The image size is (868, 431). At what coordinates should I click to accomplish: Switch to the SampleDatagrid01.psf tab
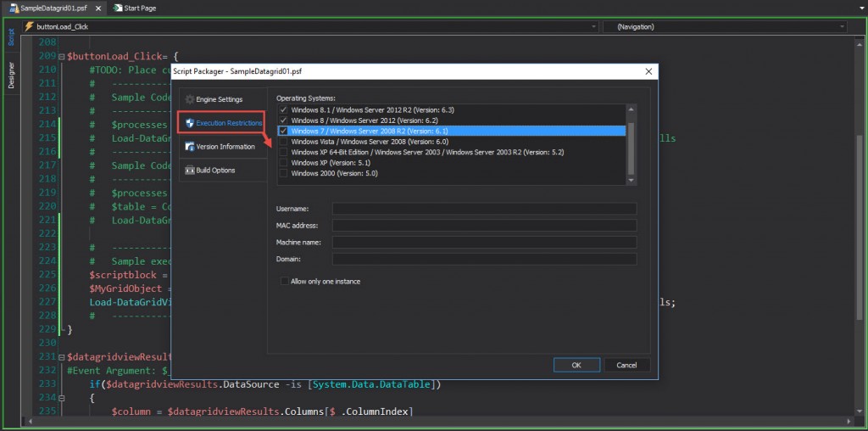53,8
